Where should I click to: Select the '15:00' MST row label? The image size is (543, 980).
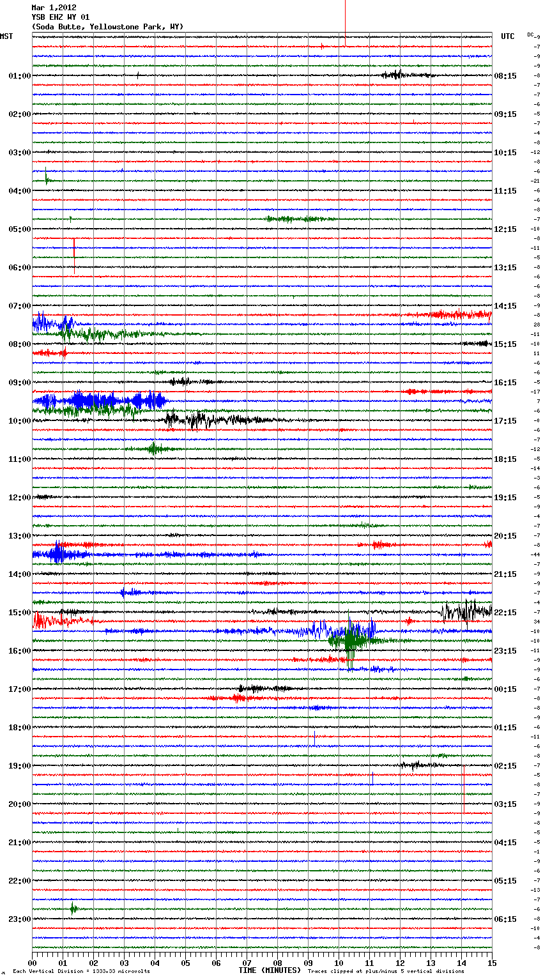click(20, 613)
